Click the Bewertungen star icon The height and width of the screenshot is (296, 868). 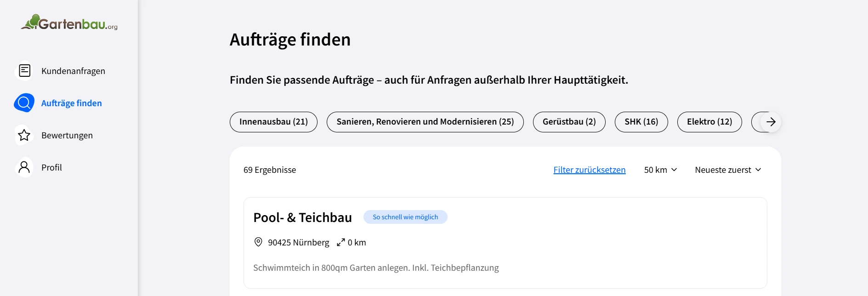click(x=24, y=135)
